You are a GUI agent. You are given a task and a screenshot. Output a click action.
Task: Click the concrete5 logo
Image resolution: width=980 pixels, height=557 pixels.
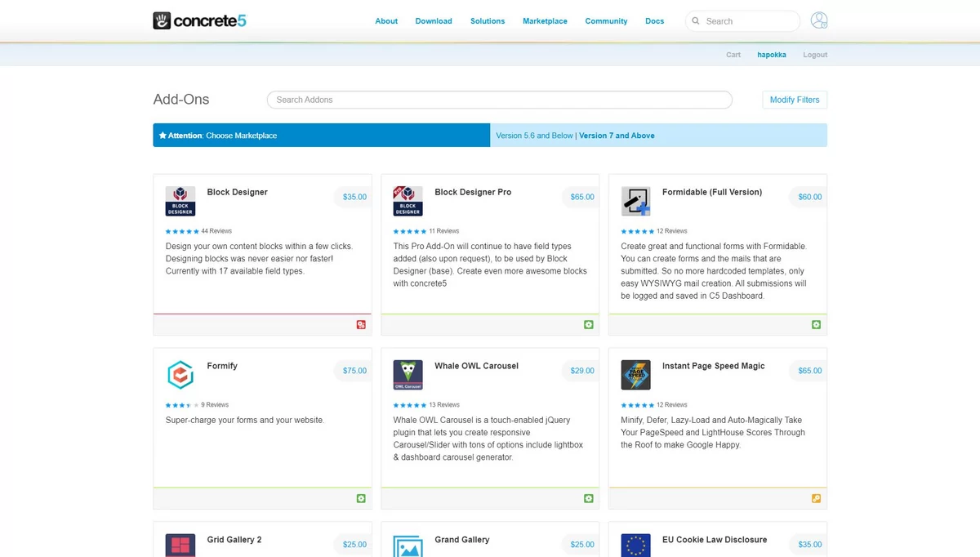pyautogui.click(x=199, y=20)
